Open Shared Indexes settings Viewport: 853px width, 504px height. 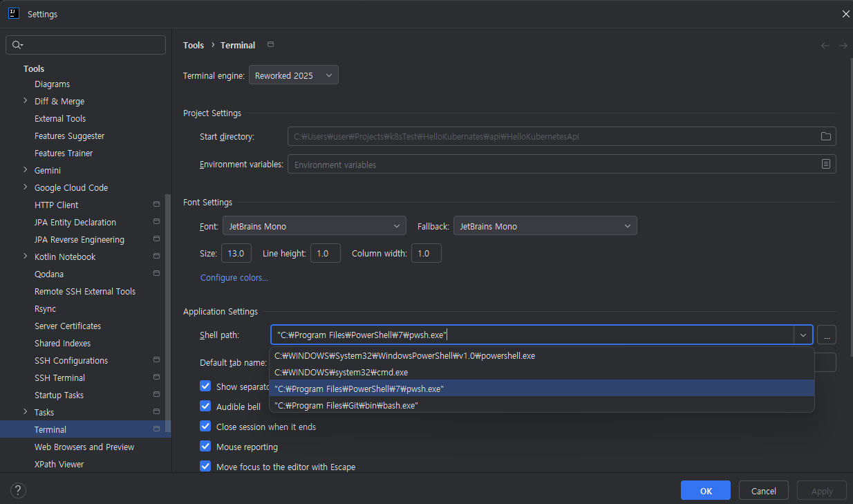click(x=63, y=343)
